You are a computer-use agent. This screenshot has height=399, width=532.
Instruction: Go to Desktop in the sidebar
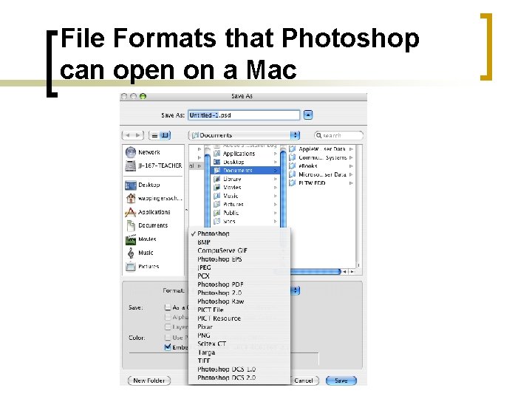pos(143,185)
